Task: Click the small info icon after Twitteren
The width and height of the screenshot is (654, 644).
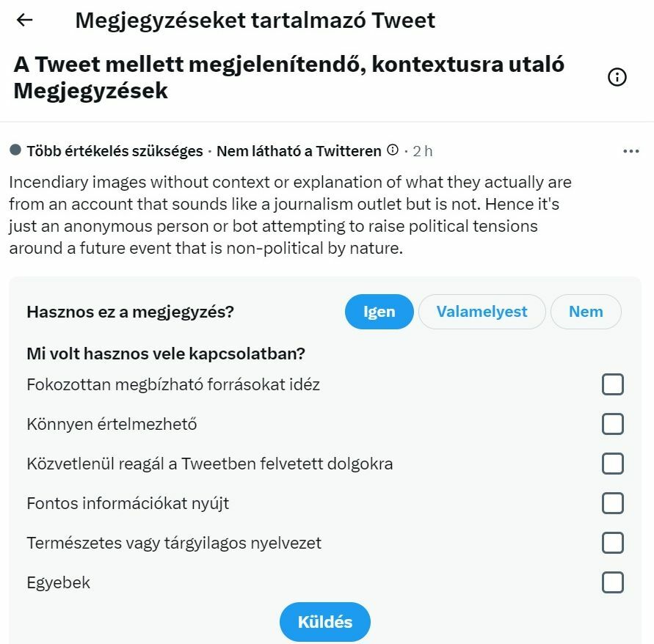Action: pos(393,150)
